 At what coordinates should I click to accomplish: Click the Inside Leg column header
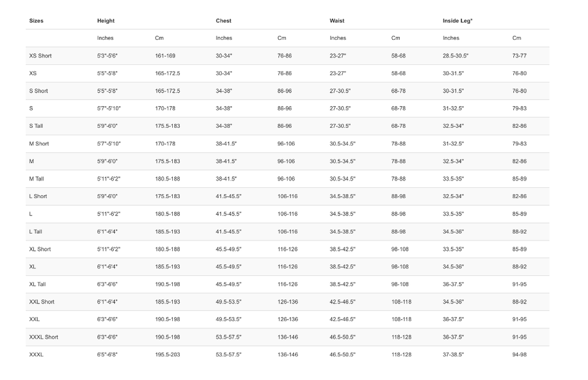[x=457, y=21]
